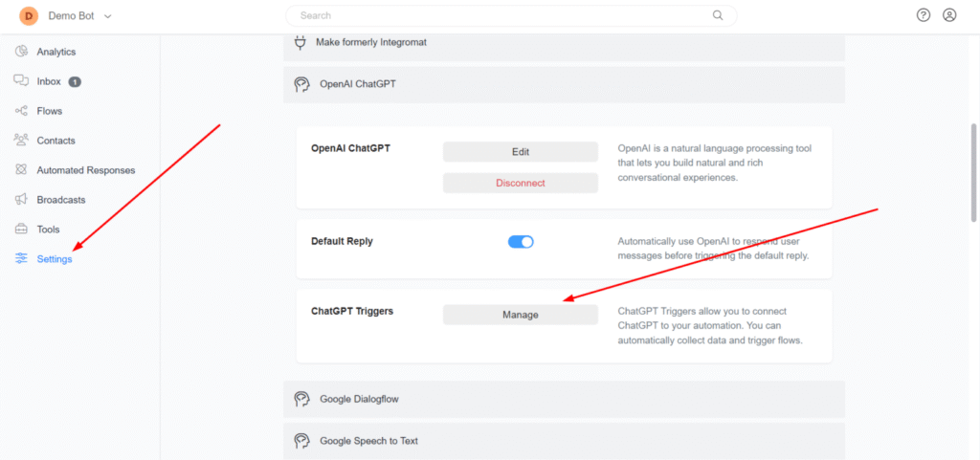Open the user account profile icon

point(949,15)
